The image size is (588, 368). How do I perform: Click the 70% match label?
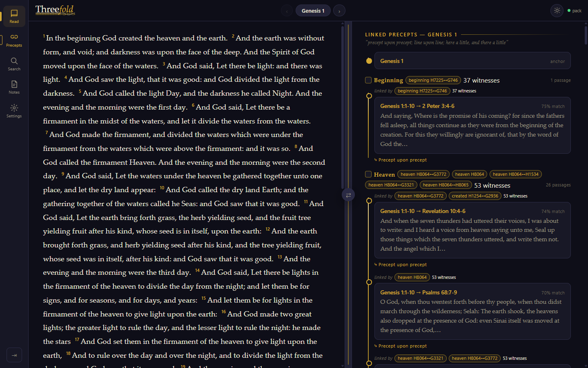(x=553, y=293)
